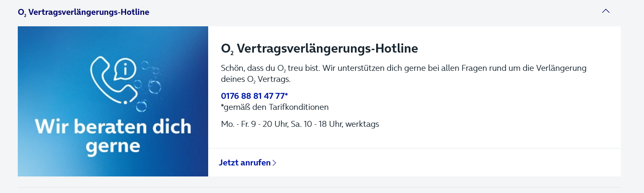
Task: Click the text line deines O2 Vertrags
Action: (256, 79)
